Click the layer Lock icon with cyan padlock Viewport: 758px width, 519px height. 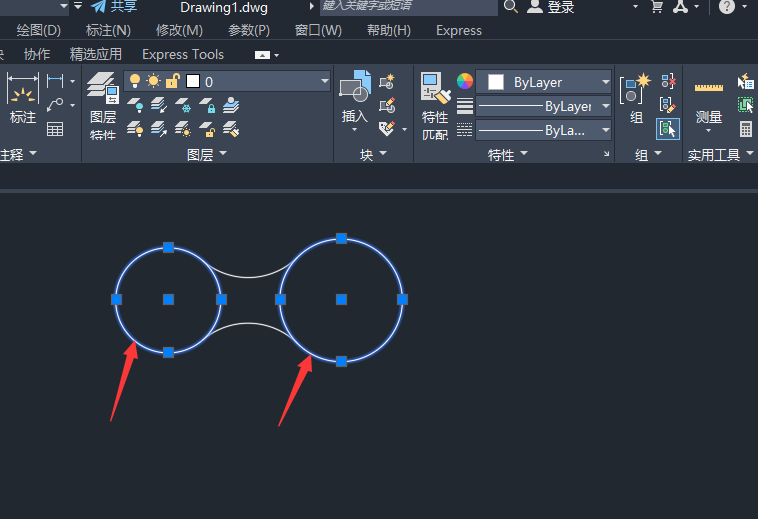click(x=207, y=105)
